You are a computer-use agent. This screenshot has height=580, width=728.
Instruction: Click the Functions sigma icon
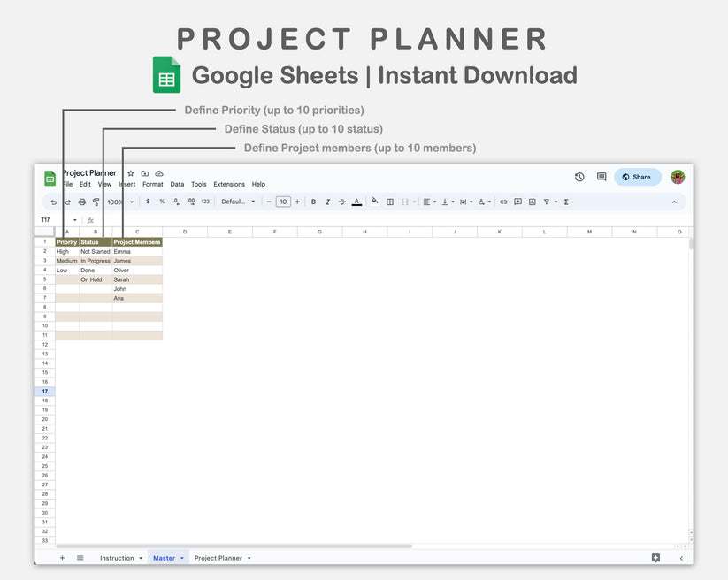tap(566, 202)
